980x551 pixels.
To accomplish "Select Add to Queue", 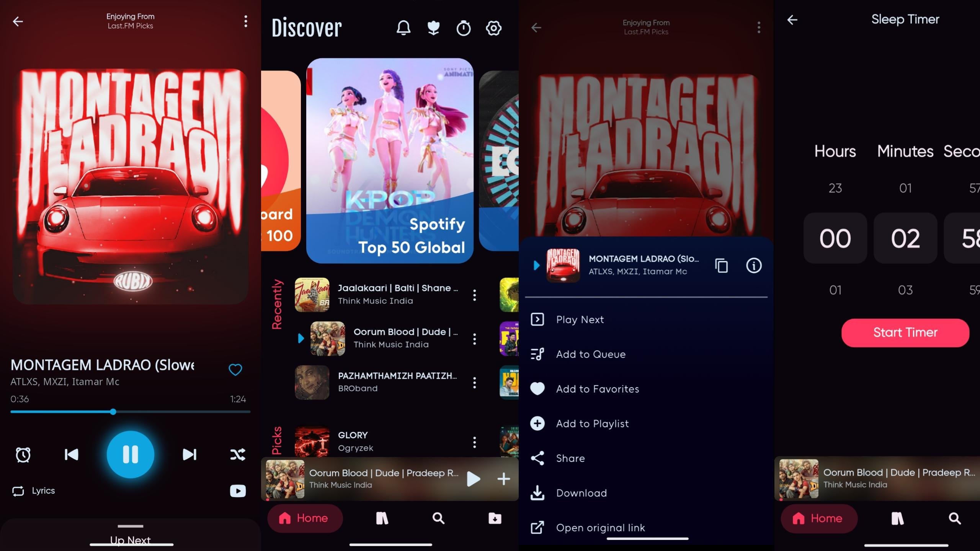I will 590,354.
